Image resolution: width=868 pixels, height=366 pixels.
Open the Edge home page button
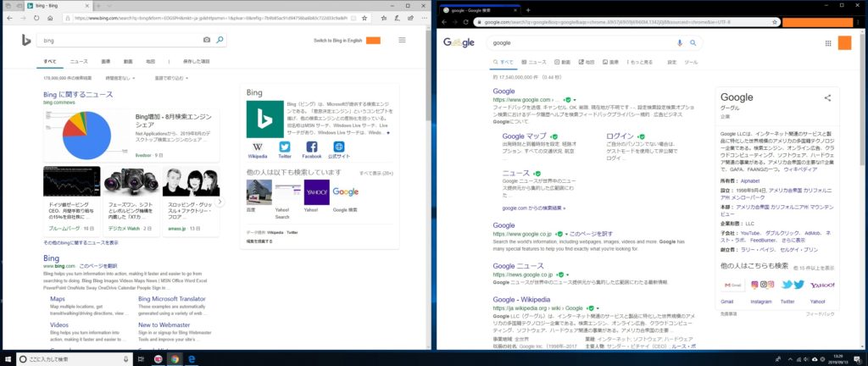[50, 18]
